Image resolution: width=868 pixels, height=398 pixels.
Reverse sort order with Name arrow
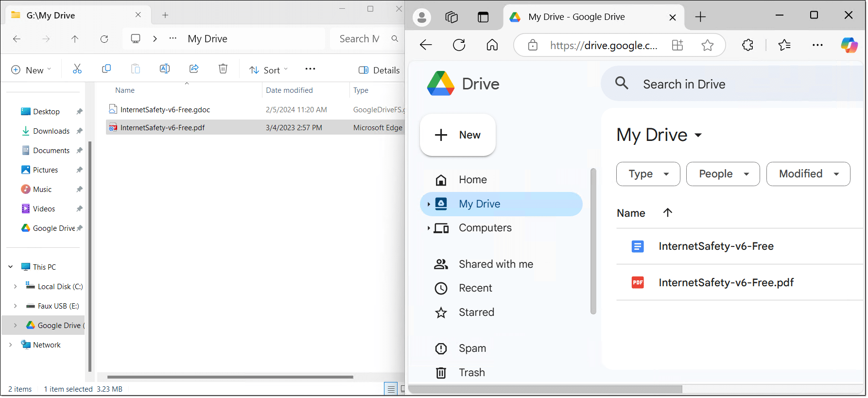pos(667,213)
